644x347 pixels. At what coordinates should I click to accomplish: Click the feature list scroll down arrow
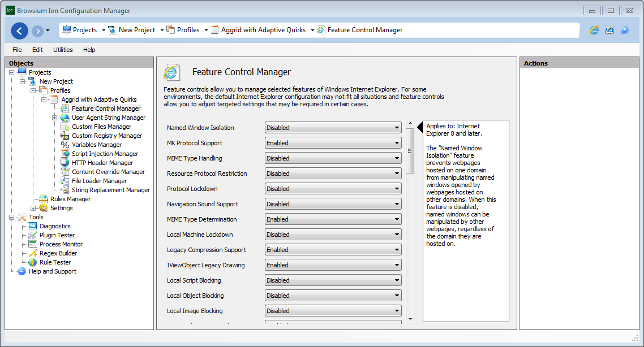click(x=410, y=319)
